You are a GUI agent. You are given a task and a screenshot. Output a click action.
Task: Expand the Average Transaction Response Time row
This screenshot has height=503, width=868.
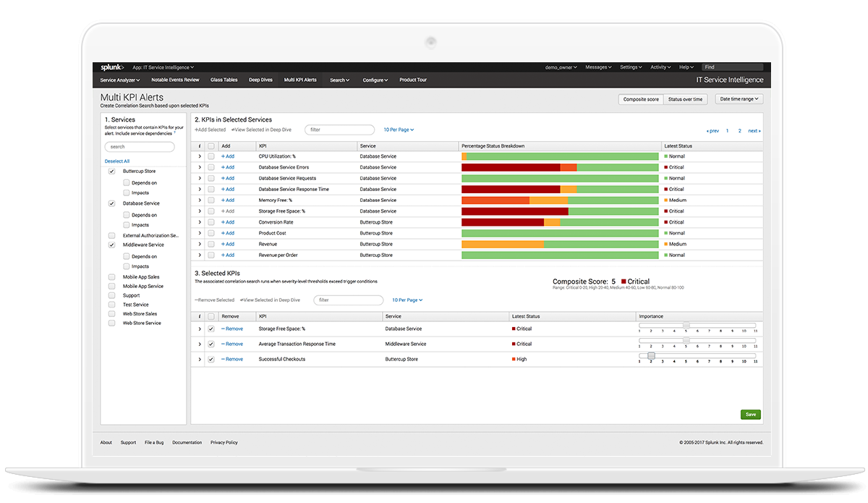click(x=200, y=345)
